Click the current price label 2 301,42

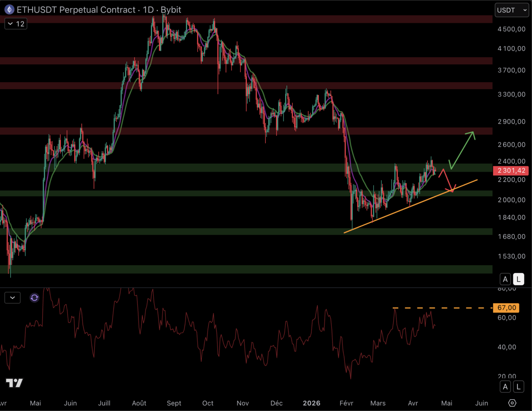click(511, 170)
